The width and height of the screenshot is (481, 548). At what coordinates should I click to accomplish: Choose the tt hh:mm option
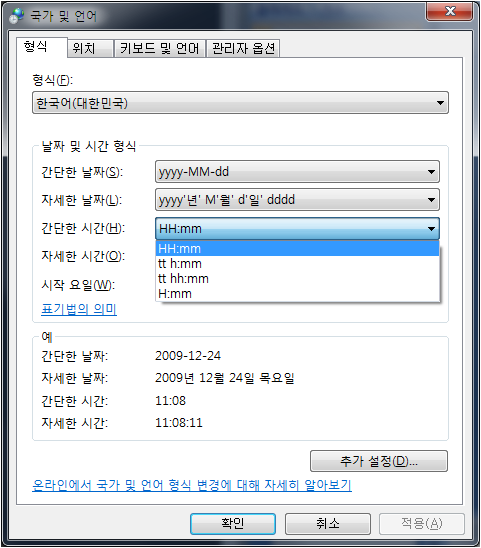[297, 279]
